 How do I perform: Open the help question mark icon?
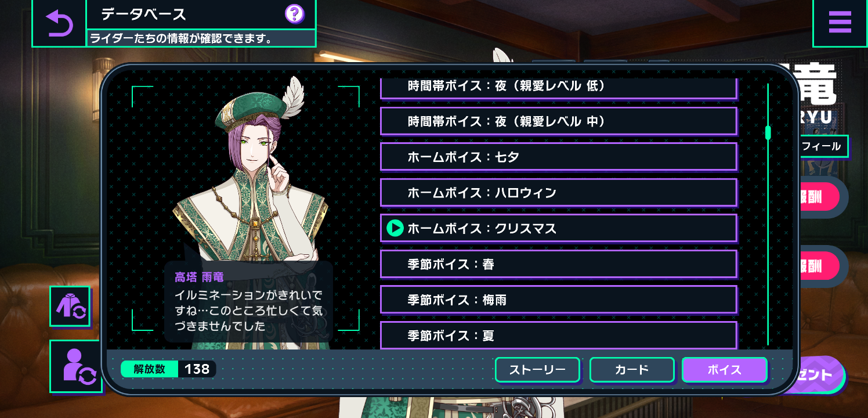(295, 13)
